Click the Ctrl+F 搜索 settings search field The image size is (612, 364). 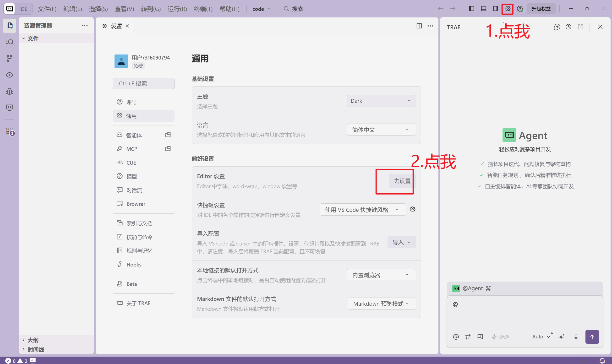[x=143, y=83]
